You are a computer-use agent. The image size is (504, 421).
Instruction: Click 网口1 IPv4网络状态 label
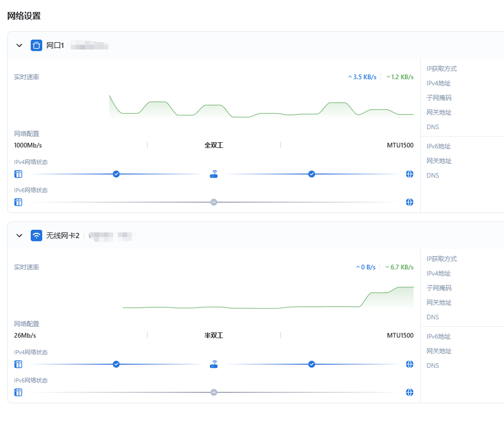click(31, 162)
